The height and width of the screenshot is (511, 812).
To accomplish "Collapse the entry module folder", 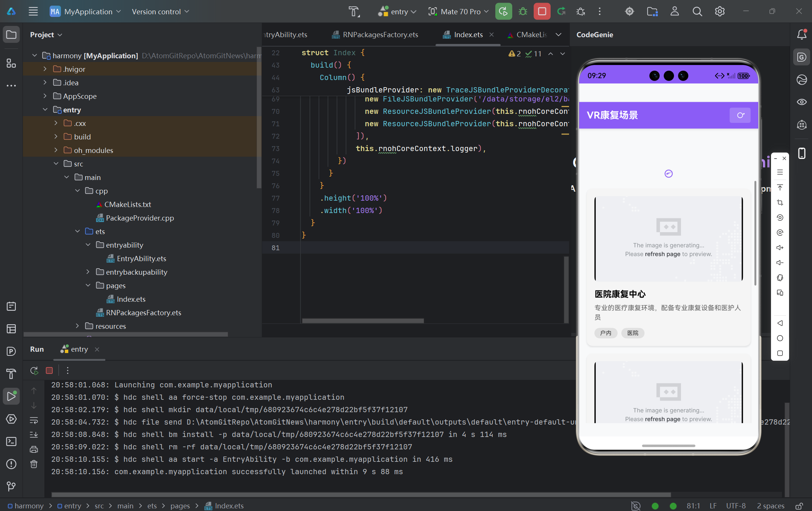I will click(45, 110).
